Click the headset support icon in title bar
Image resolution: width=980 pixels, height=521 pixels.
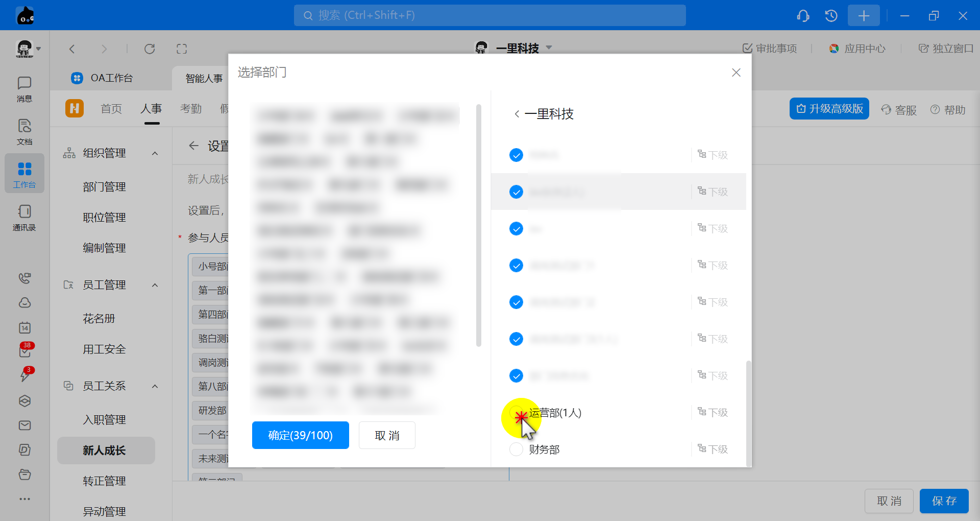click(x=803, y=16)
